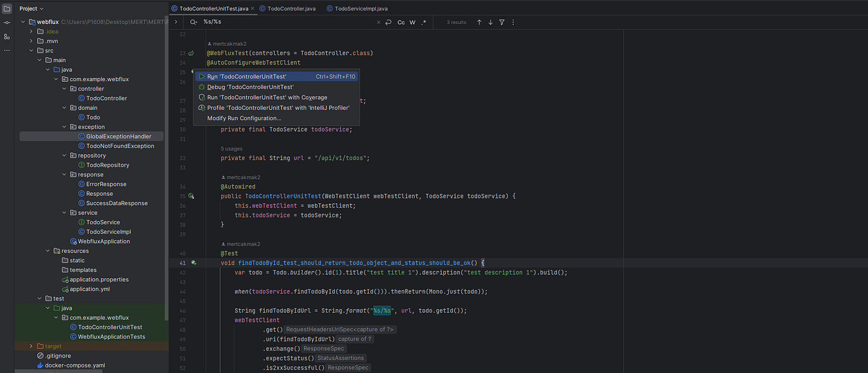
Task: Collapse the exception package folder
Action: (64, 127)
